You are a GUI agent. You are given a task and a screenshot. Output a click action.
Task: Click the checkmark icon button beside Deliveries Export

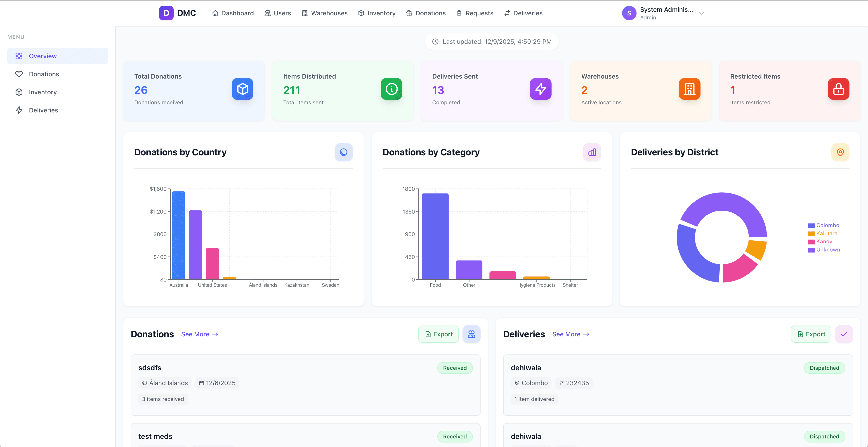pyautogui.click(x=844, y=334)
